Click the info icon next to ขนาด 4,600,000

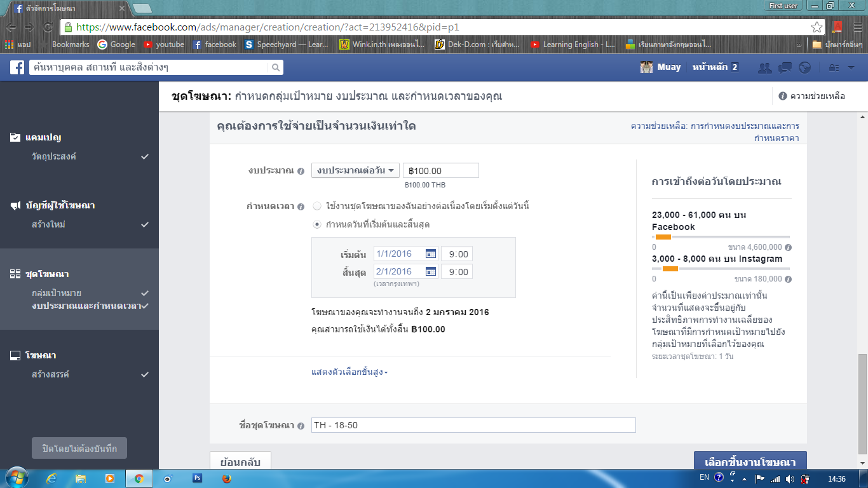tap(789, 247)
